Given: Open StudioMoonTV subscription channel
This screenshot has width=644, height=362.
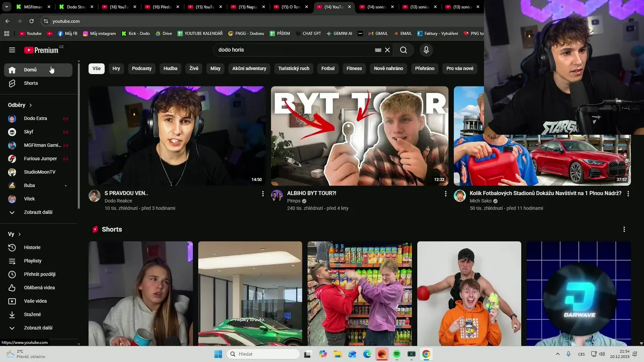Looking at the screenshot, I should pos(38,172).
